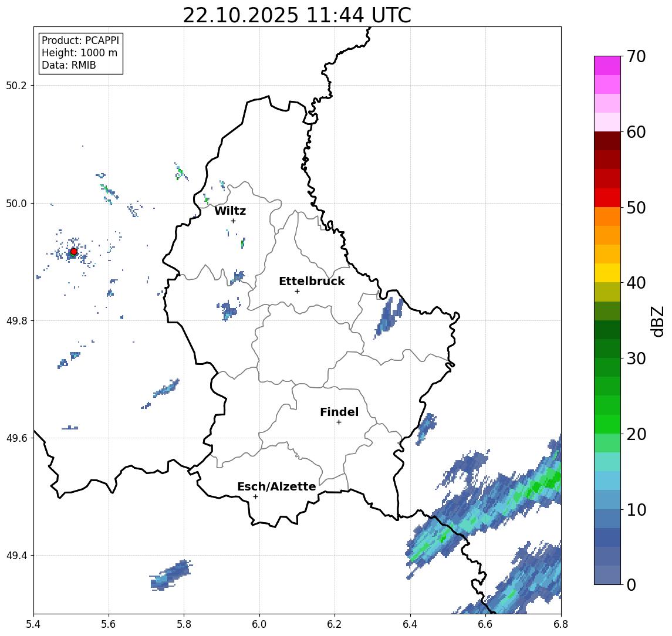Screen dimensions: 672x636
Task: Click the longitude tick label 6.2
Action: pyautogui.click(x=335, y=624)
